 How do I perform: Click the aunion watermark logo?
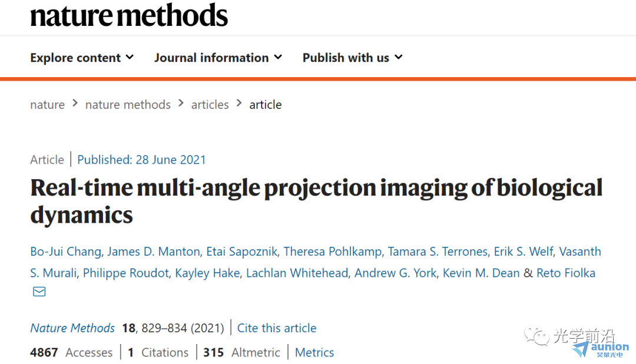tap(601, 350)
